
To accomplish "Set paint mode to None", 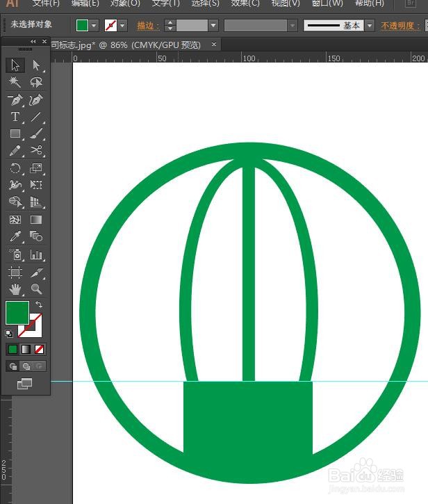I will click(39, 349).
